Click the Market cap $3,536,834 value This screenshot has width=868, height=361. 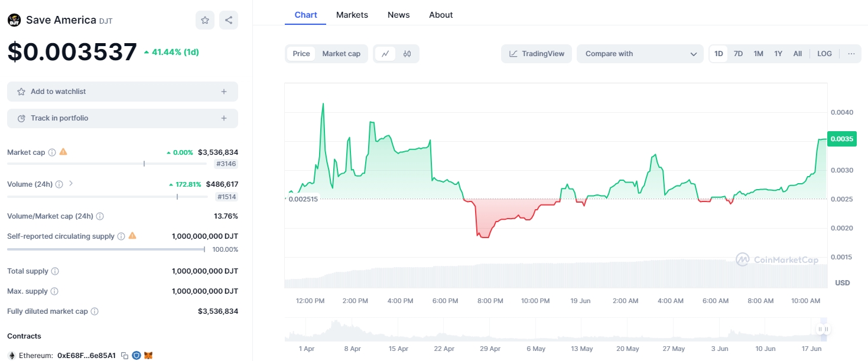(x=218, y=152)
